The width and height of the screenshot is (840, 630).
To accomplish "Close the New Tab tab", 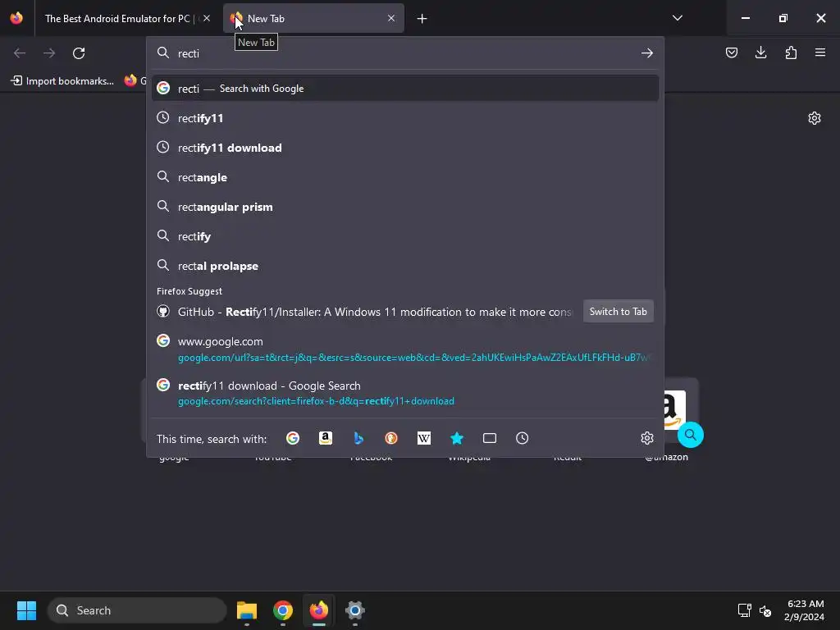I will (391, 18).
